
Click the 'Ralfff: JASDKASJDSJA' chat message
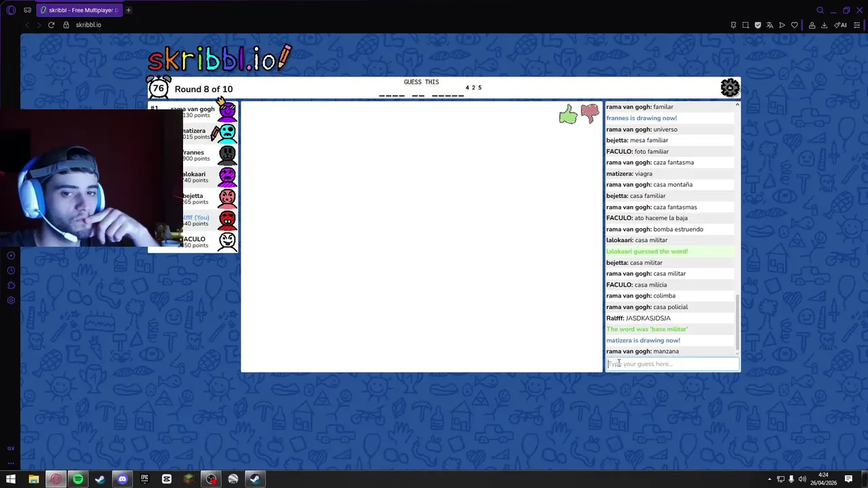click(638, 318)
